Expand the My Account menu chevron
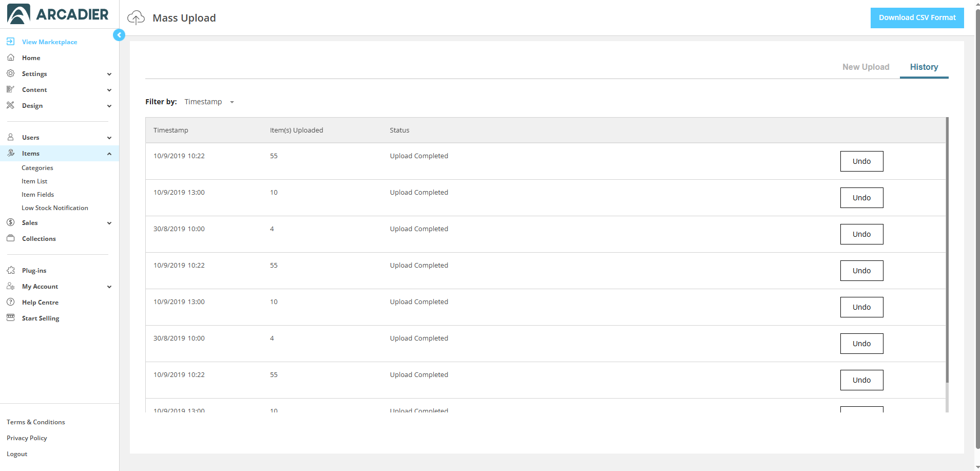Image resolution: width=980 pixels, height=471 pixels. [x=109, y=287]
